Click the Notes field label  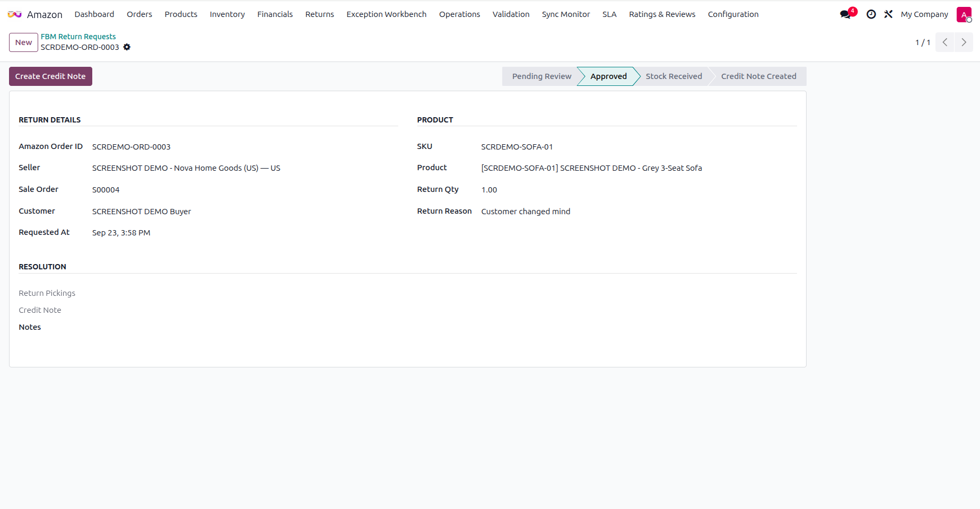(x=30, y=327)
